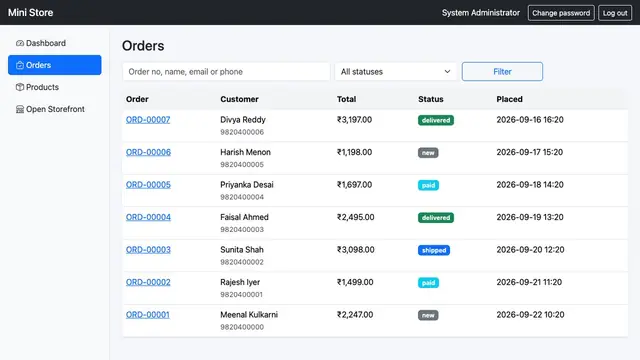This screenshot has width=640, height=360.
Task: Click customer name Divya Reddy
Action: [243, 120]
